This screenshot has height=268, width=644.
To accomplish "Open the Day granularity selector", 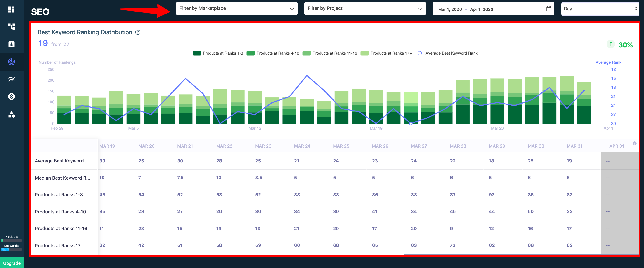I will [600, 9].
